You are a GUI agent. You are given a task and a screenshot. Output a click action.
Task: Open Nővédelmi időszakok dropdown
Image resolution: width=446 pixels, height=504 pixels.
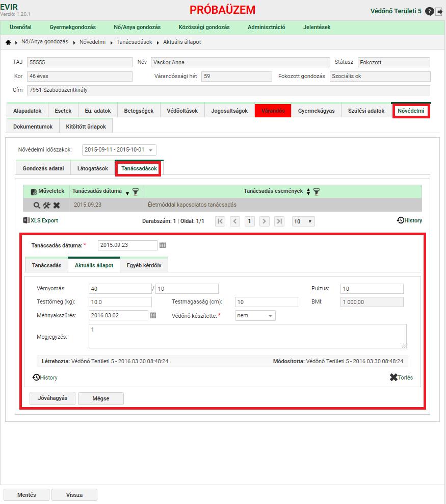point(119,150)
